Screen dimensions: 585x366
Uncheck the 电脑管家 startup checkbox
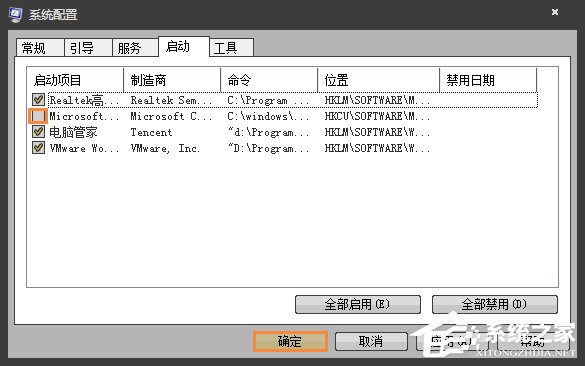(x=38, y=132)
